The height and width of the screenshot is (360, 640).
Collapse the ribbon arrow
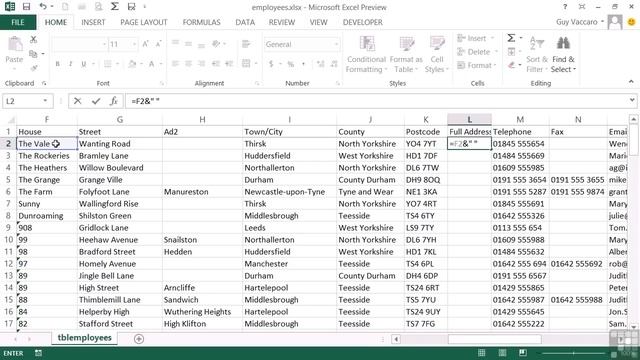click(x=631, y=82)
